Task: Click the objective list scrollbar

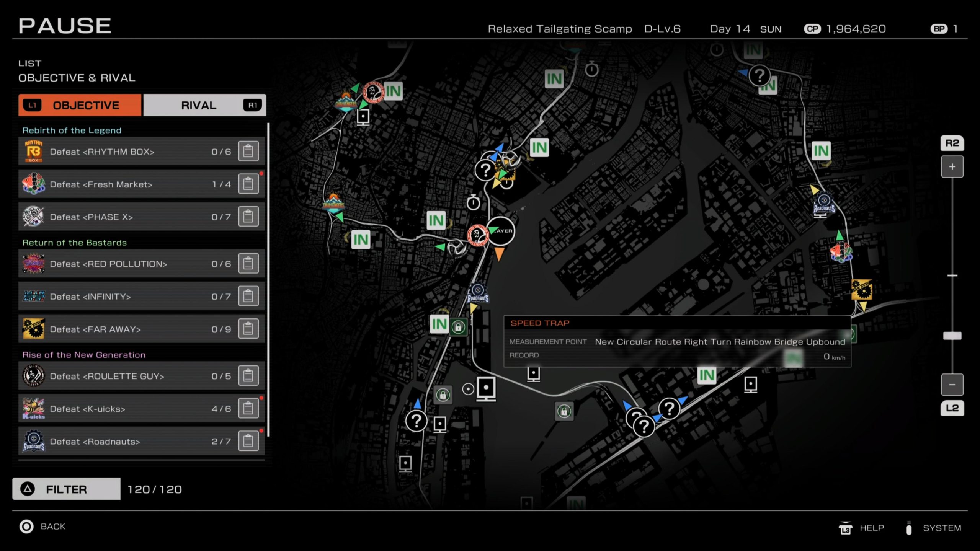Action: tap(268, 279)
